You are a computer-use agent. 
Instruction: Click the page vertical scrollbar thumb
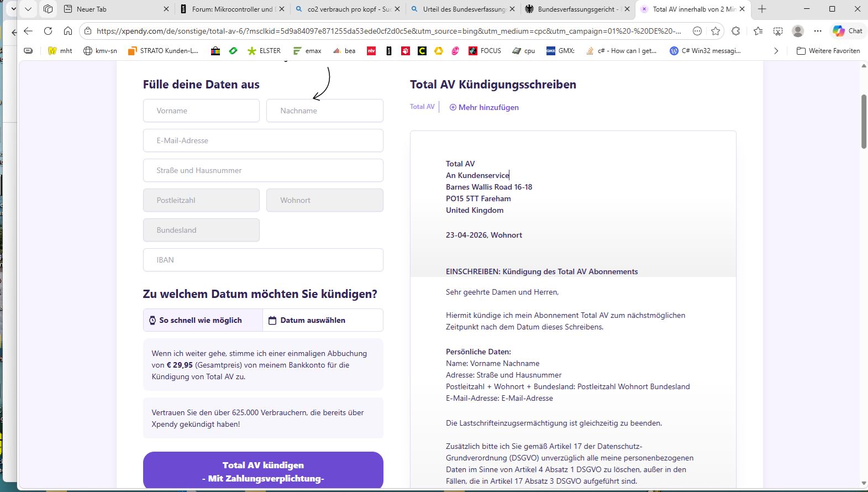(x=864, y=122)
